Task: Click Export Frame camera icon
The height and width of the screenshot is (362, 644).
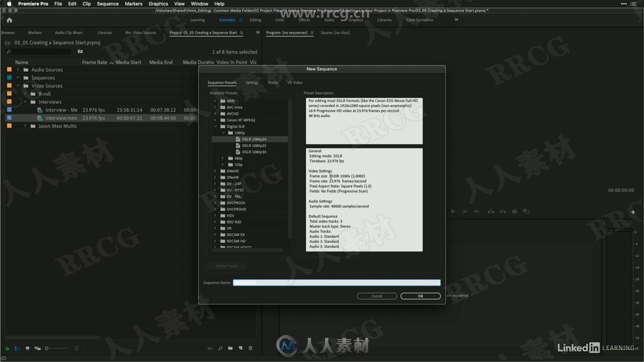Action: [x=514, y=212]
